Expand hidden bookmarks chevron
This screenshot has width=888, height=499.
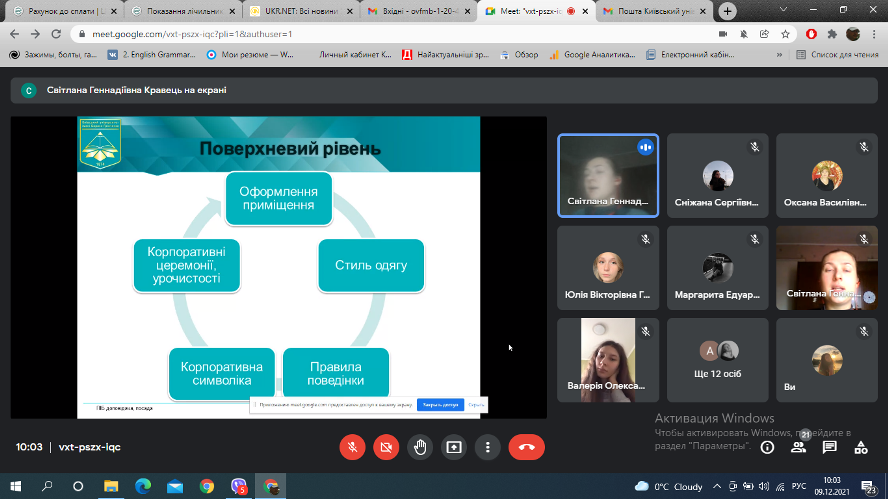(x=779, y=54)
